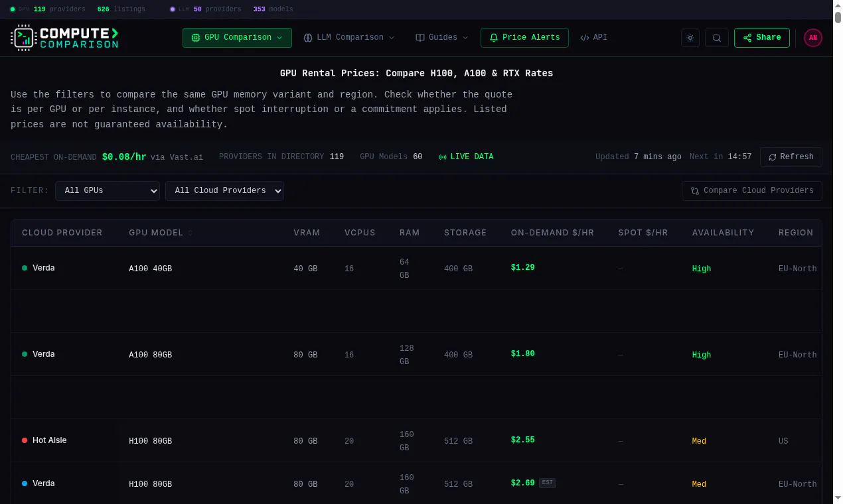The width and height of the screenshot is (843, 504).
Task: Click the EST badge next to $2.69
Action: coord(548,483)
